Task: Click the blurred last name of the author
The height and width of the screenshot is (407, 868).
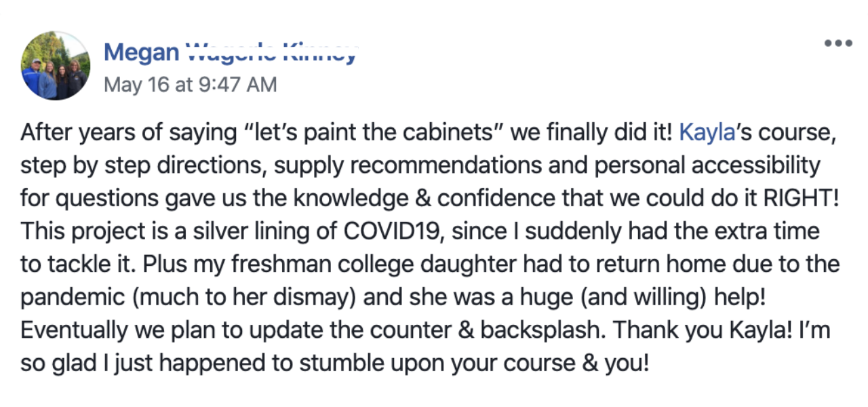Action: coord(271,52)
